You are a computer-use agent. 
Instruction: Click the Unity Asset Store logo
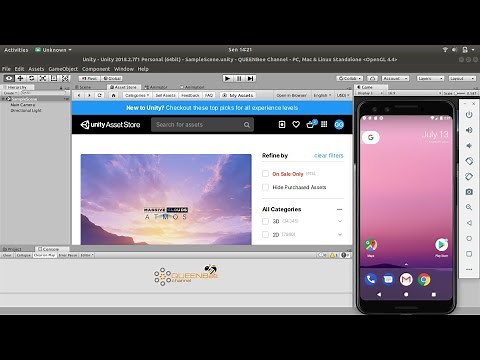[110, 125]
